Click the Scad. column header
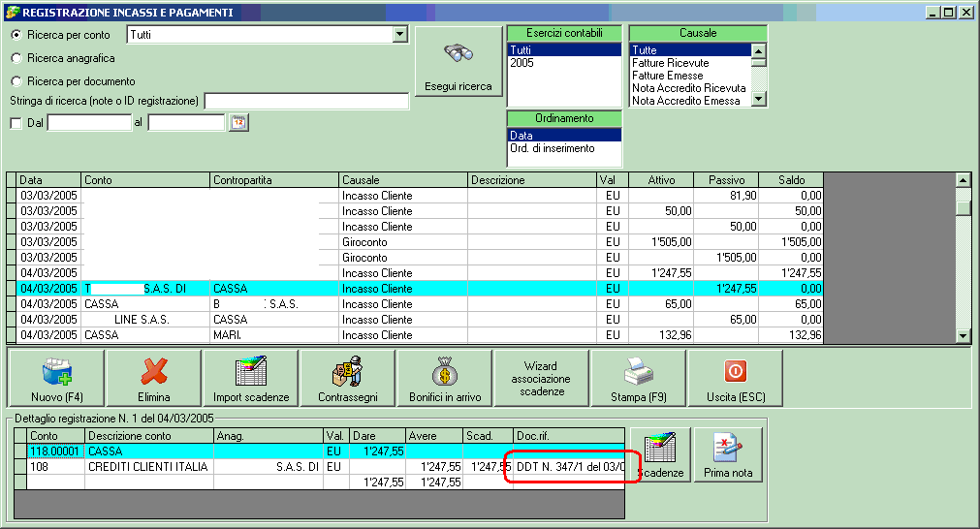The width and height of the screenshot is (980, 529). [489, 436]
